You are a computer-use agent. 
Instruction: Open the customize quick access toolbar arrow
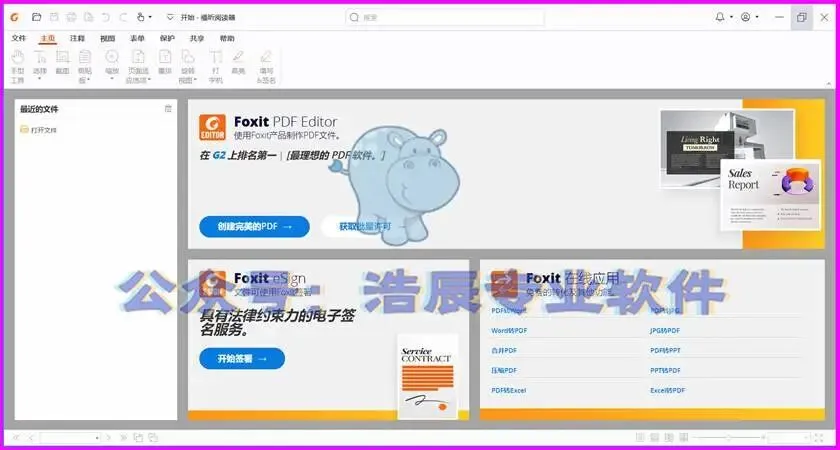170,17
